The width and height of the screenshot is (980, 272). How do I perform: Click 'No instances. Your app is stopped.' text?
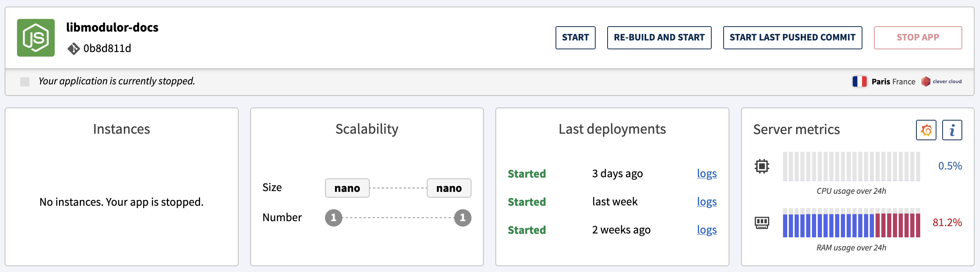click(121, 202)
